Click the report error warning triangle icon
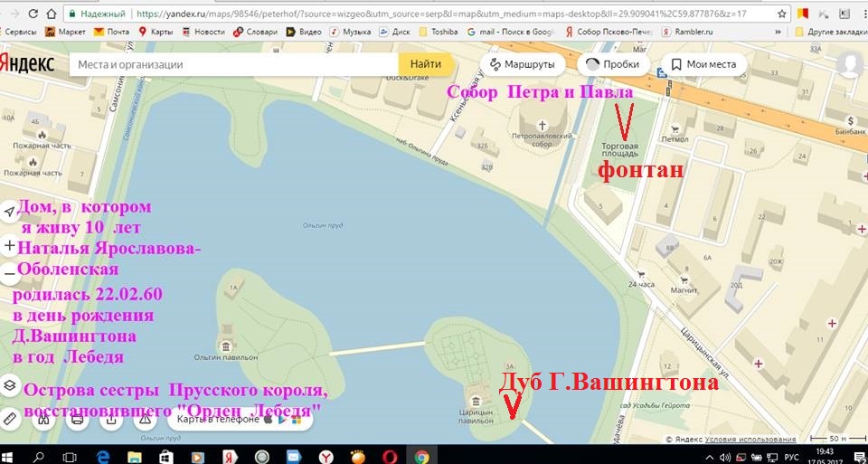Screen dimensions: 868x464 [x=145, y=419]
